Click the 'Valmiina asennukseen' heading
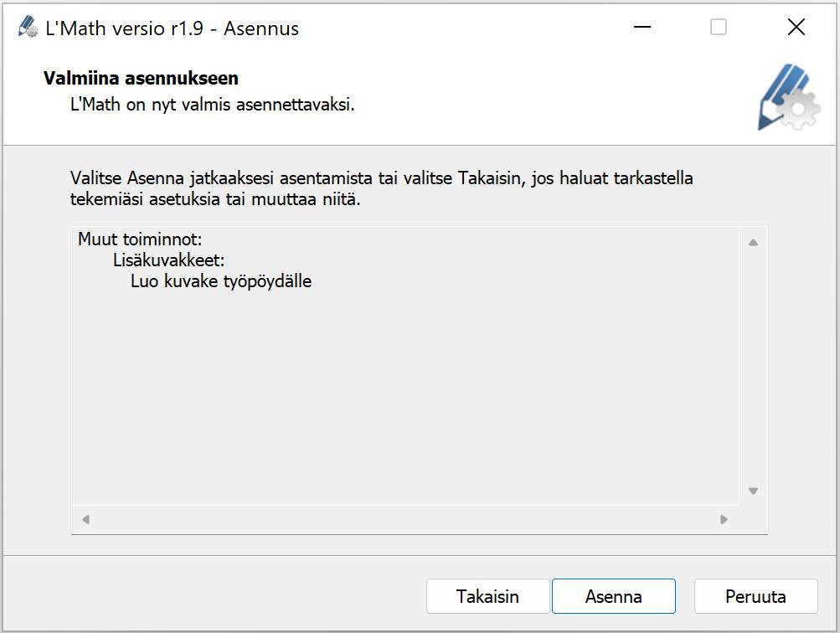 141,78
